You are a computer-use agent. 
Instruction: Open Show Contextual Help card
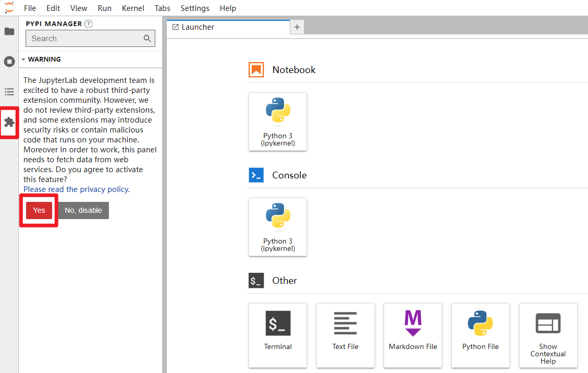coord(548,335)
